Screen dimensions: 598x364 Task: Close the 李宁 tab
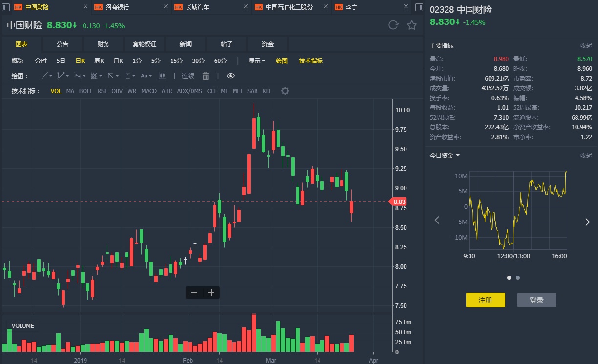pos(405,7)
